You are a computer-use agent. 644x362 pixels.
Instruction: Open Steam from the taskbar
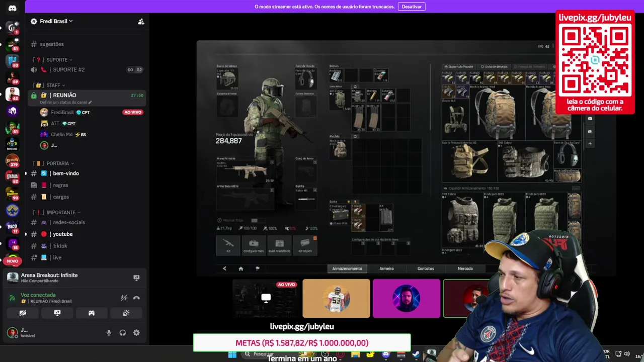tap(416, 354)
